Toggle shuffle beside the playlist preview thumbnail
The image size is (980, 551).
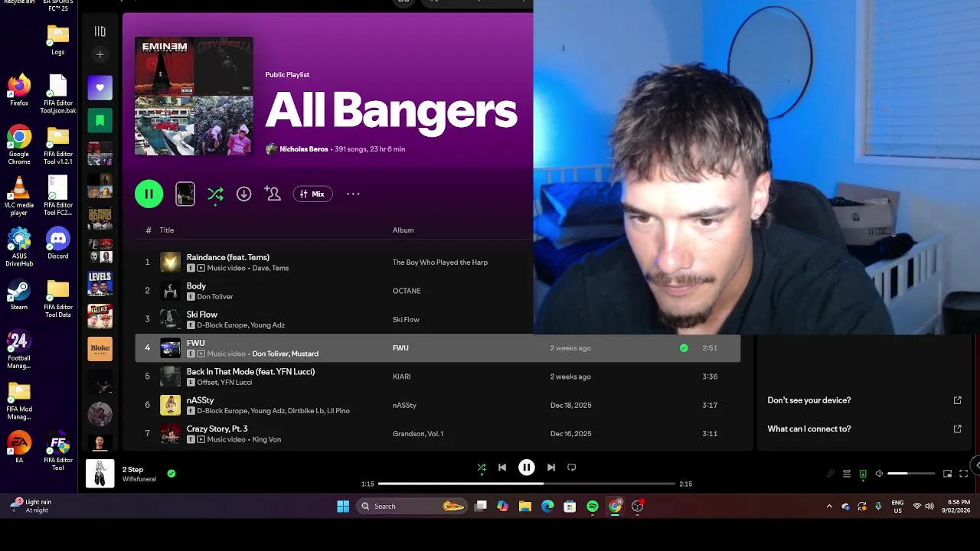(215, 194)
